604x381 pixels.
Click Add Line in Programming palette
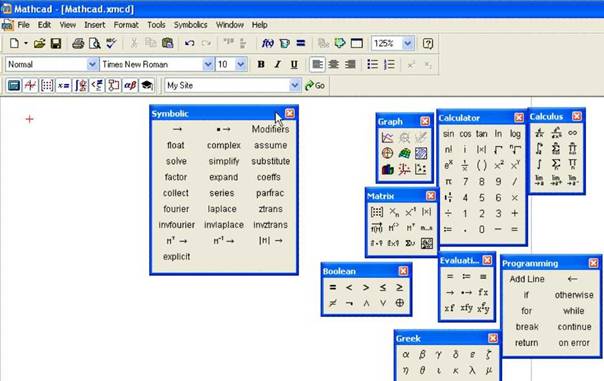(527, 279)
